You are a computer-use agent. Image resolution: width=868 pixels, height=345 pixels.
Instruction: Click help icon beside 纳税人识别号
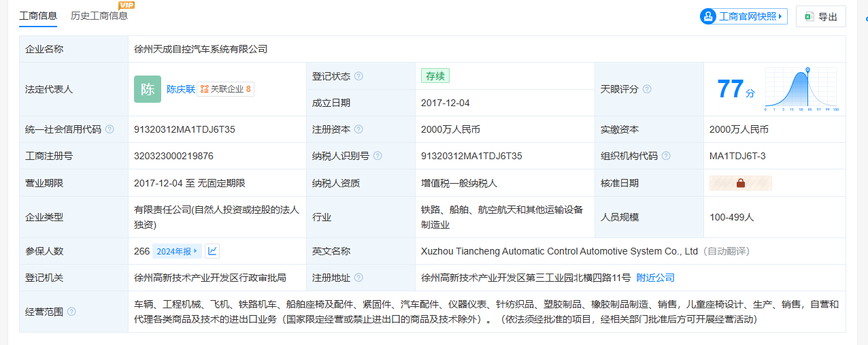pyautogui.click(x=378, y=156)
